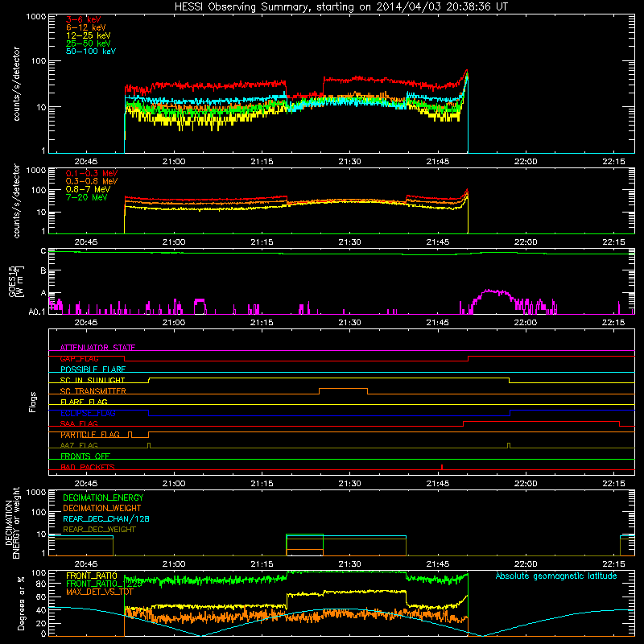This screenshot has height=644, width=644.
Task: Pick the yellow 12-25 keV legend label
Action: click(89, 35)
